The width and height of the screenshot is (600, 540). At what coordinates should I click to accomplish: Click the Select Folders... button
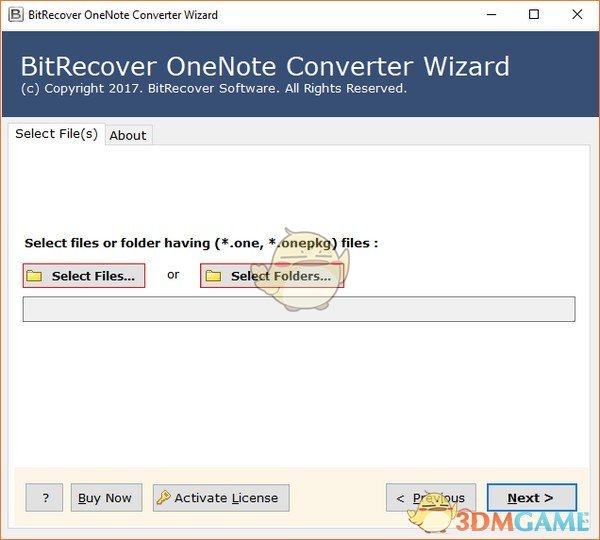click(x=272, y=276)
